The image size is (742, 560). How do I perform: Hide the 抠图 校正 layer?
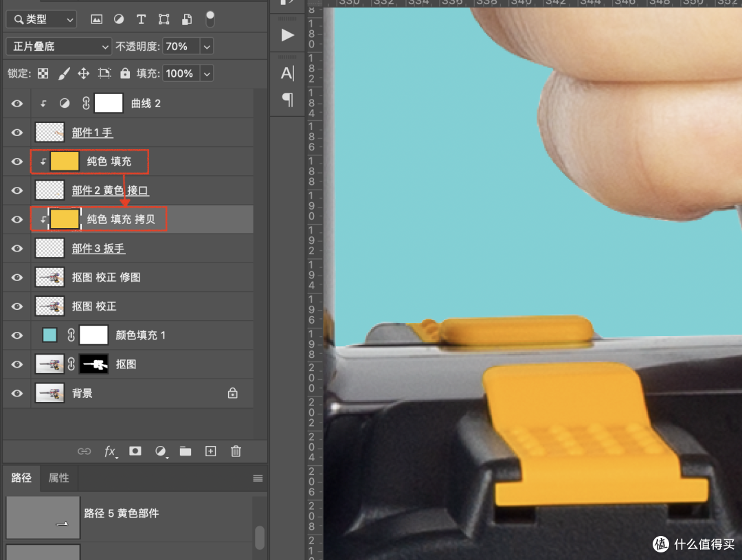pyautogui.click(x=17, y=306)
